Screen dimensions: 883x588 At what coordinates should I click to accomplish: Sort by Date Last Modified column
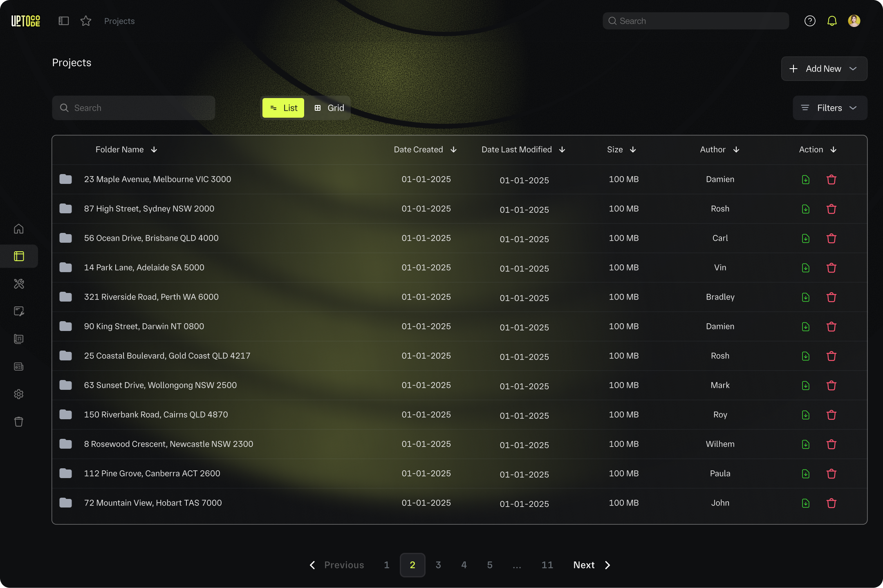(523, 150)
